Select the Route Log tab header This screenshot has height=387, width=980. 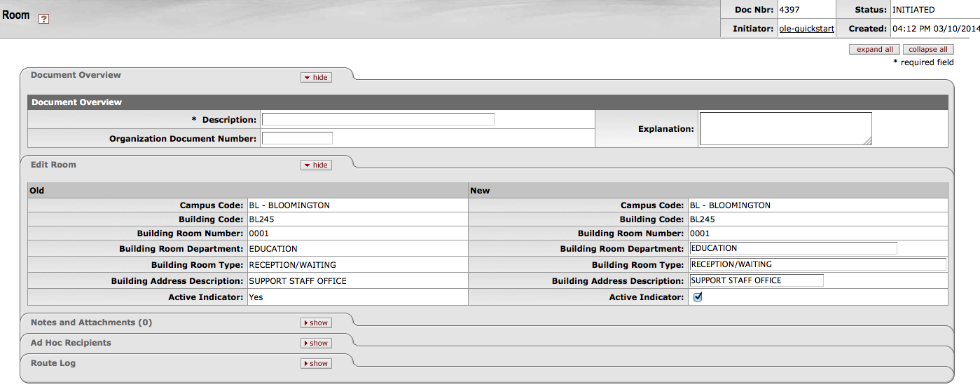tap(53, 363)
